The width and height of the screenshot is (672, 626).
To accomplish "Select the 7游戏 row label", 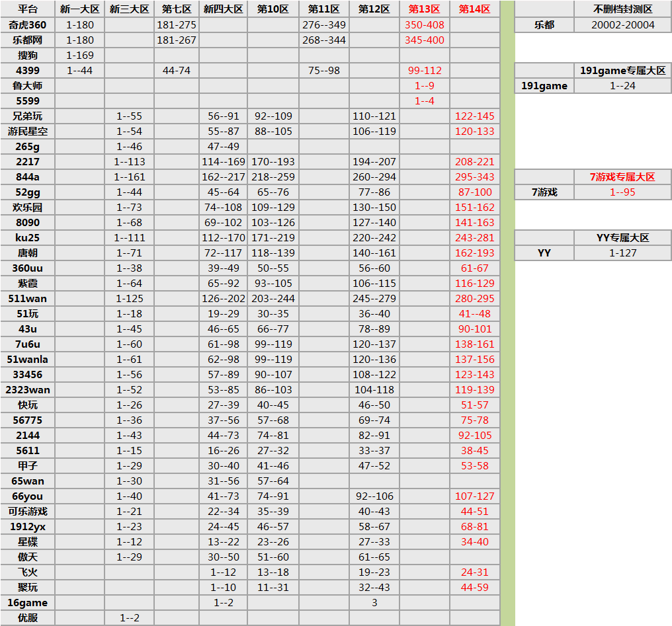I will pos(544,192).
